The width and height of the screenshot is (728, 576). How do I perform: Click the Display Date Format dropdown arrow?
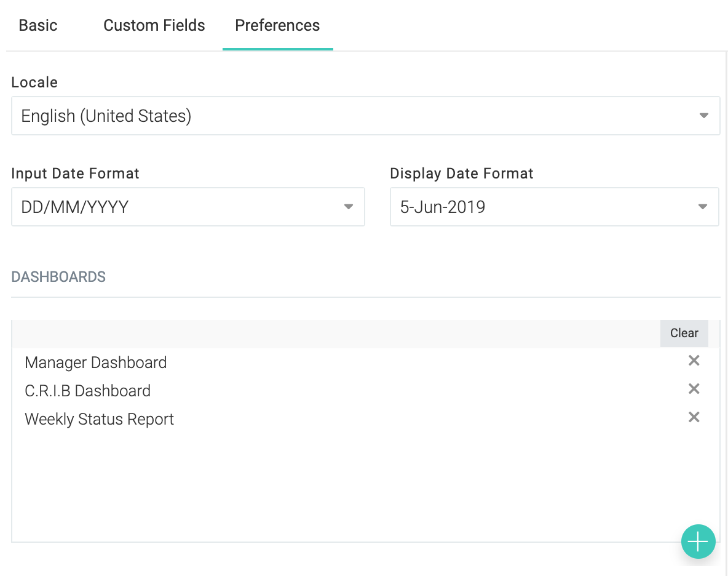[703, 207]
